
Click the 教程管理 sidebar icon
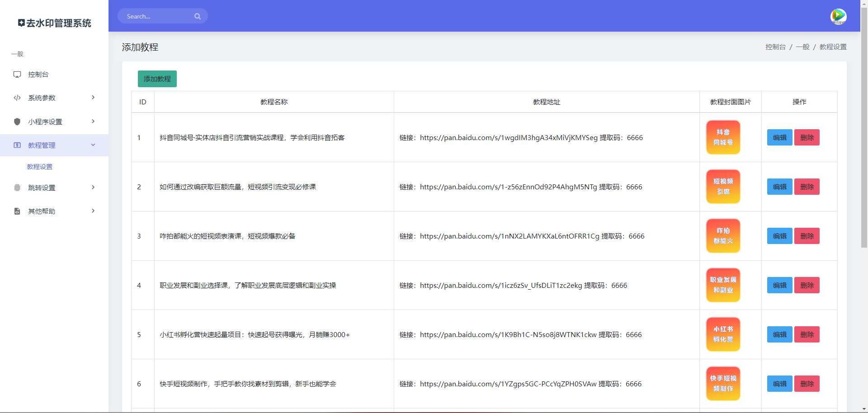tap(17, 145)
